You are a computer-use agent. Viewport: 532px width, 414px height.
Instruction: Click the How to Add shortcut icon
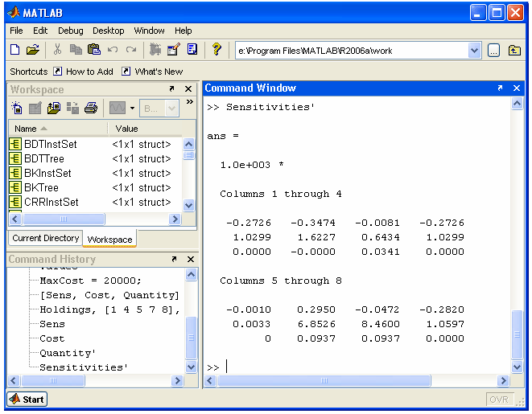pyautogui.click(x=58, y=72)
